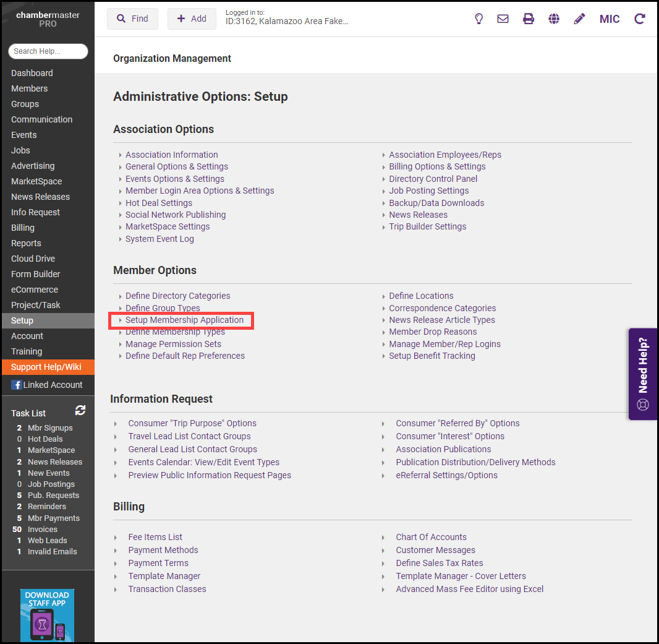This screenshot has height=644, width=659.
Task: Open Invoices in the Task List
Action: [43, 529]
